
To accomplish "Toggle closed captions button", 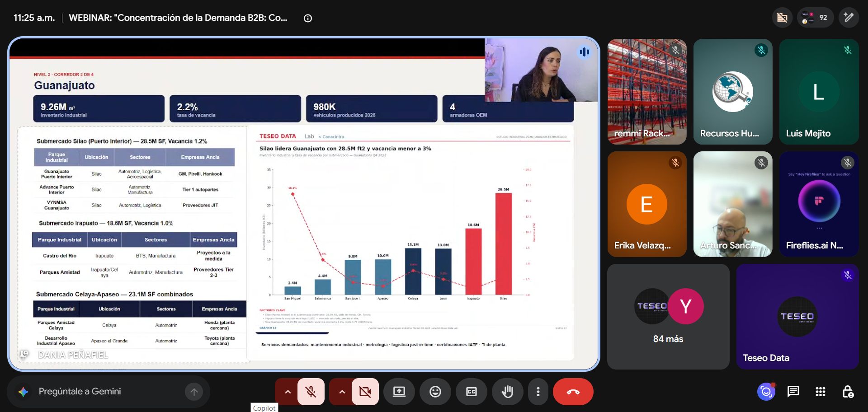I will click(472, 392).
